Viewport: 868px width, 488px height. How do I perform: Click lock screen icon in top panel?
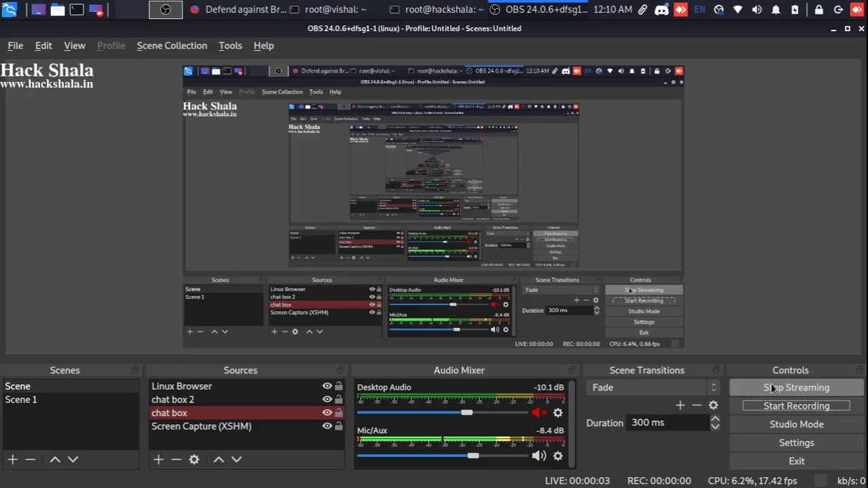(819, 9)
